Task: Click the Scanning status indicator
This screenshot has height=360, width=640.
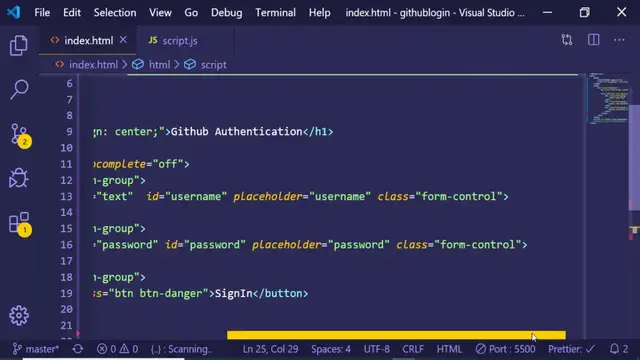Action: 181,349
